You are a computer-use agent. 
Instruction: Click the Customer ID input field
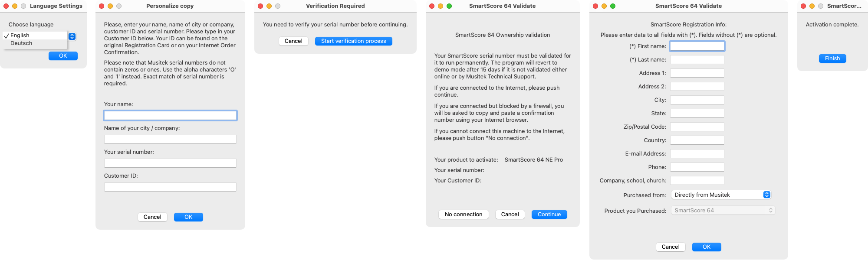point(170,187)
